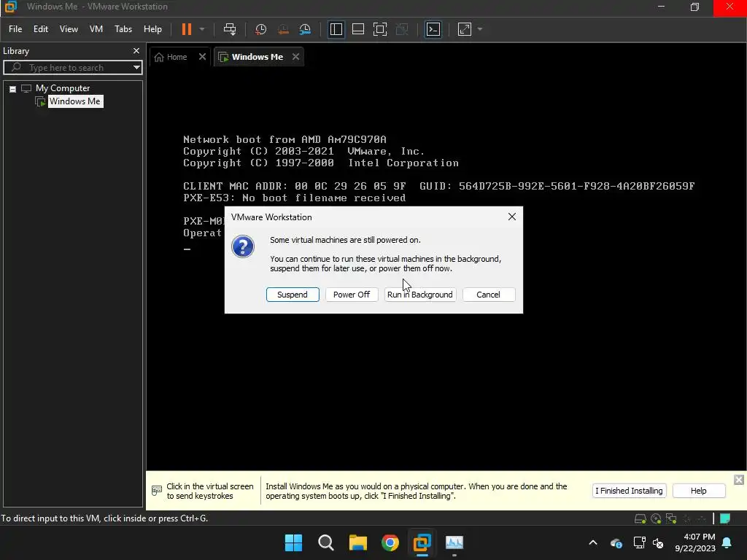
Task: Click Suspend in the dialog
Action: [293, 295]
